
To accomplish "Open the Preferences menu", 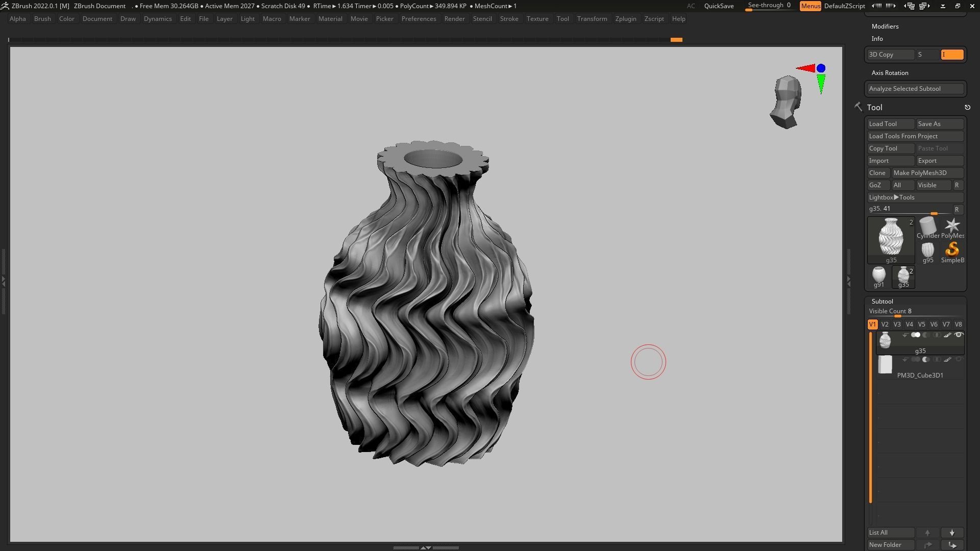I will point(419,19).
